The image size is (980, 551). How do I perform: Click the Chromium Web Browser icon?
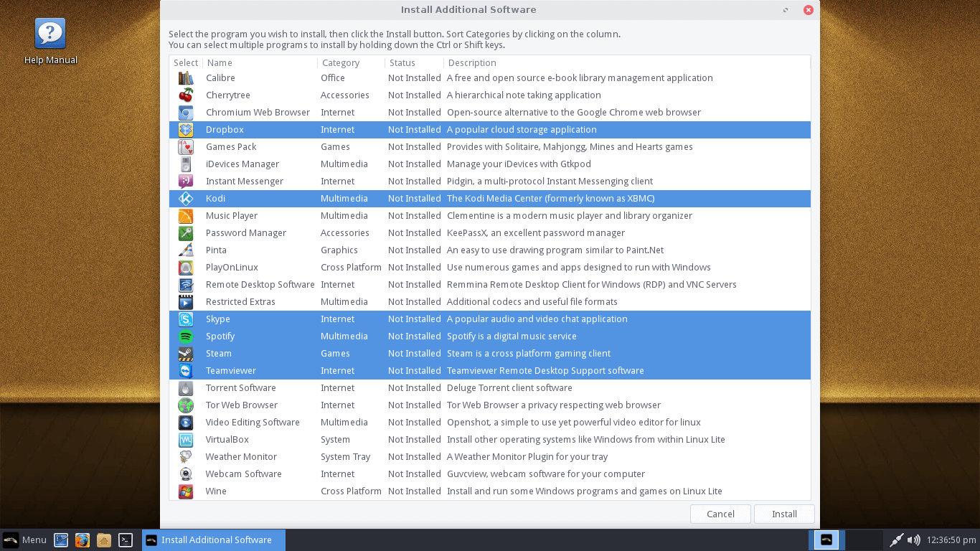(186, 113)
